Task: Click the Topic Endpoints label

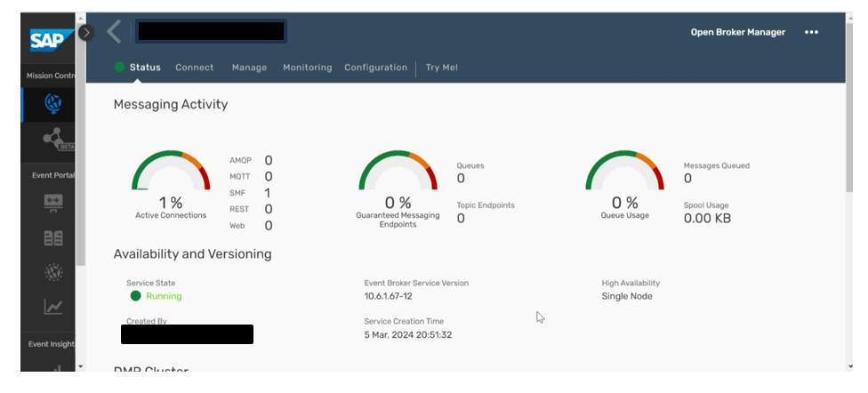Action: pyautogui.click(x=486, y=205)
